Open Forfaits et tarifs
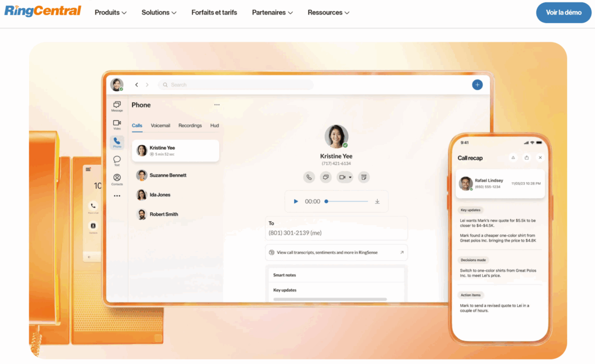595x364 pixels. pos(214,12)
